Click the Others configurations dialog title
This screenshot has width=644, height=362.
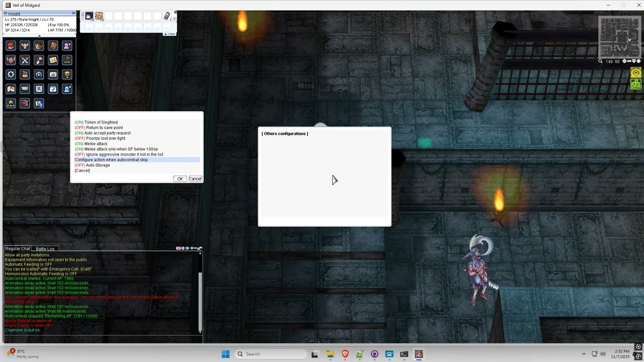click(x=285, y=134)
